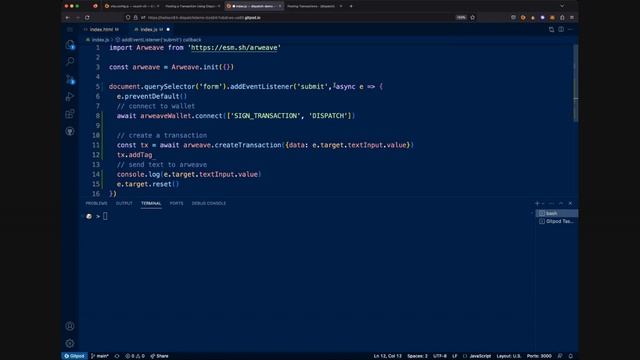Viewport: 640px width, 360px height.
Task: Open the editor more actions menu
Action: [571, 29]
